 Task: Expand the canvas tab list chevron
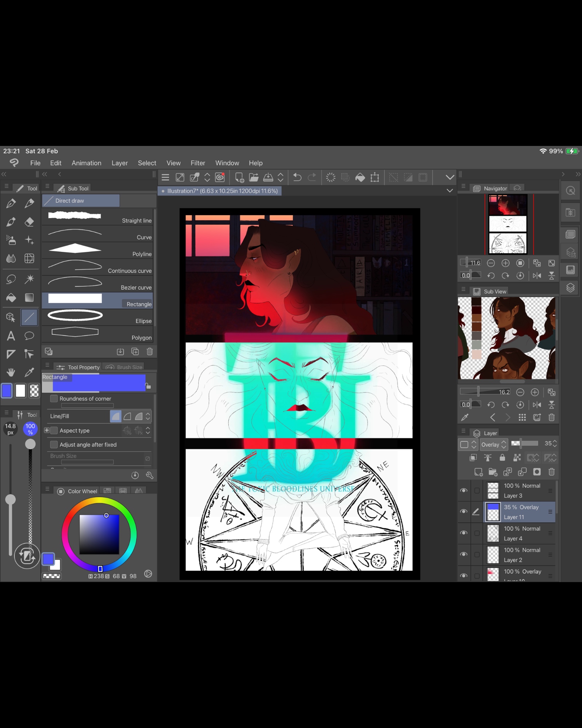click(450, 191)
